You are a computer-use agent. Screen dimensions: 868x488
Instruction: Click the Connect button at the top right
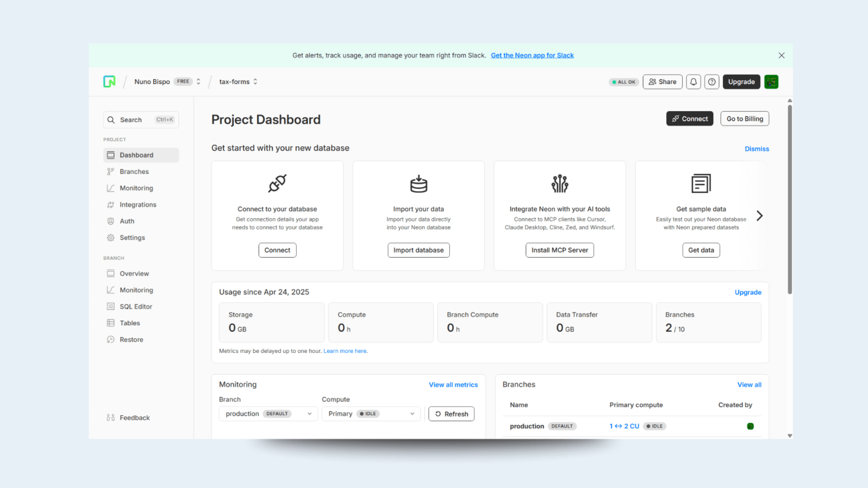[689, 119]
